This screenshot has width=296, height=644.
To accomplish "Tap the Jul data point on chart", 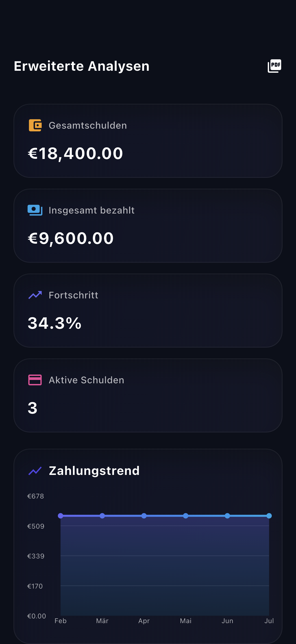I will click(269, 516).
